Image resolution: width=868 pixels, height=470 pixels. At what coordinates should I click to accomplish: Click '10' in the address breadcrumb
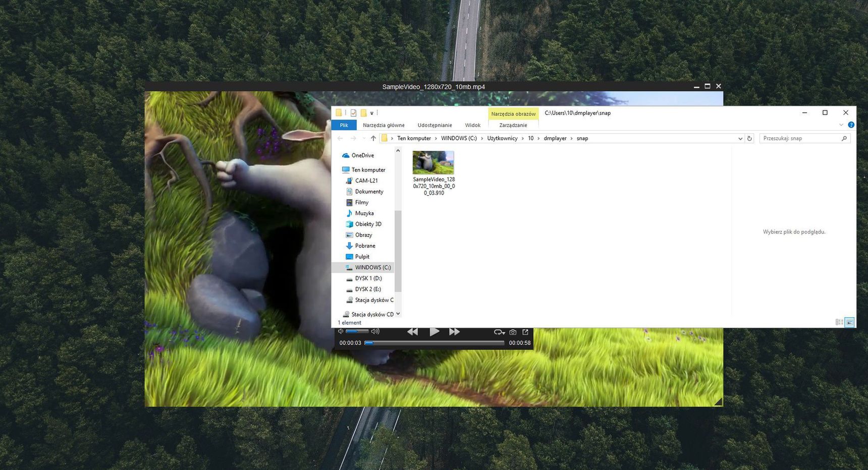531,138
